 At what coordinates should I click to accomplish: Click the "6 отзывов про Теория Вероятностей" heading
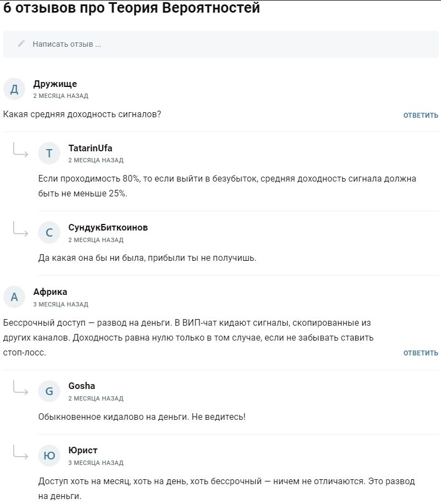(132, 9)
